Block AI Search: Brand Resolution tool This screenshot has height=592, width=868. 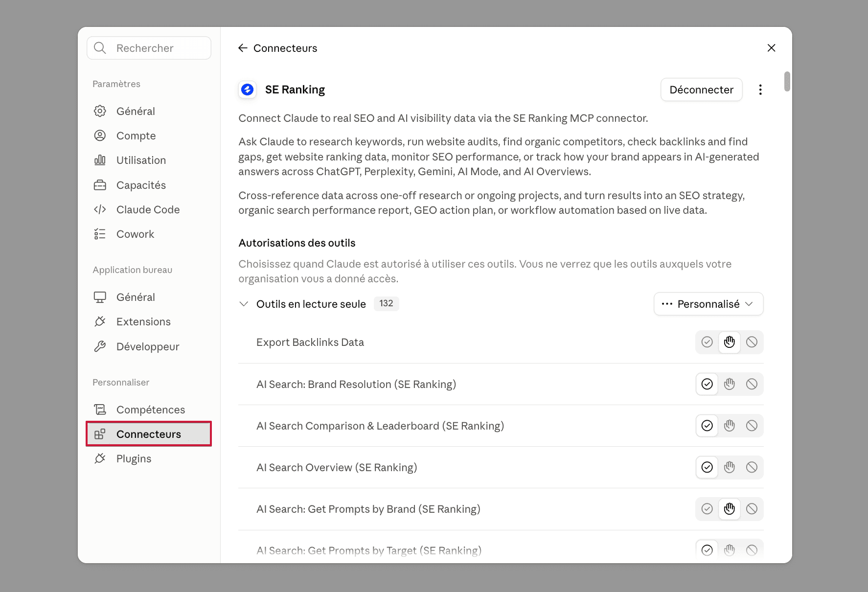tap(752, 384)
